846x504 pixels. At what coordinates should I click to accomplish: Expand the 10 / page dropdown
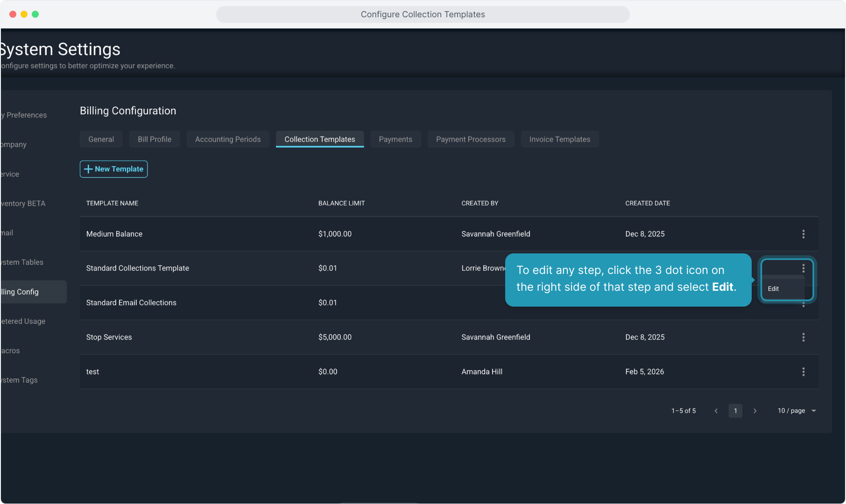point(797,411)
